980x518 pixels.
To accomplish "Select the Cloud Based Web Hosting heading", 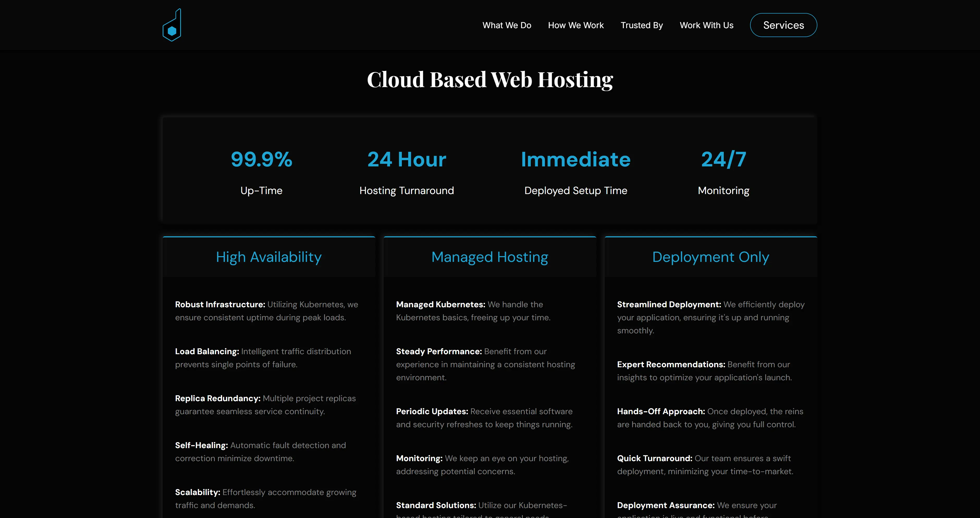I will tap(490, 79).
